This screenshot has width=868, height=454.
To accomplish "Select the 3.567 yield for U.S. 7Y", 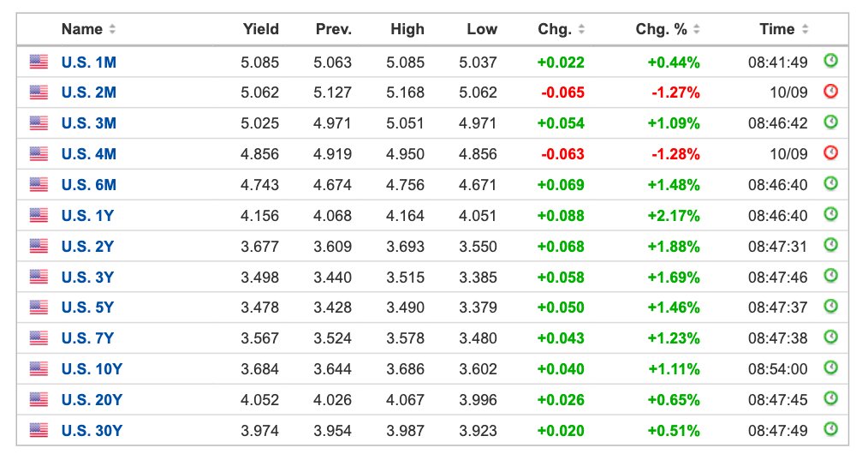I will point(259,338).
